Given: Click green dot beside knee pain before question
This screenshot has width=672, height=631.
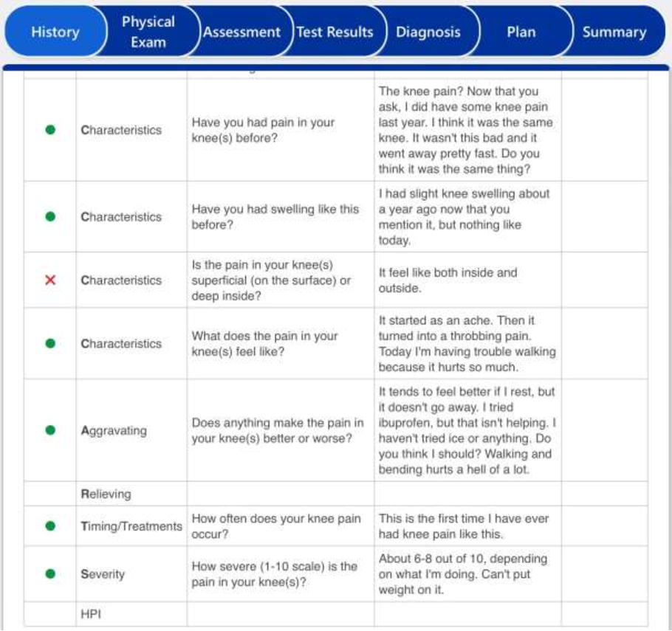Looking at the screenshot, I should click(x=50, y=130).
